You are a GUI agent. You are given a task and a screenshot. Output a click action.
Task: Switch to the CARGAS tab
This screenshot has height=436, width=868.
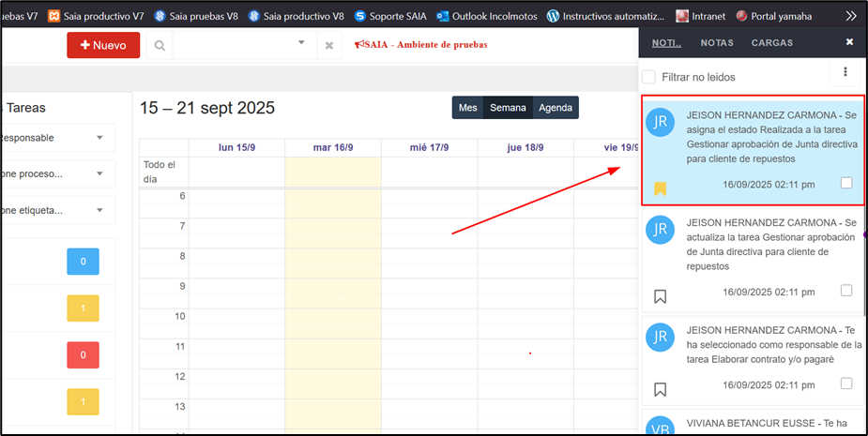click(x=772, y=43)
